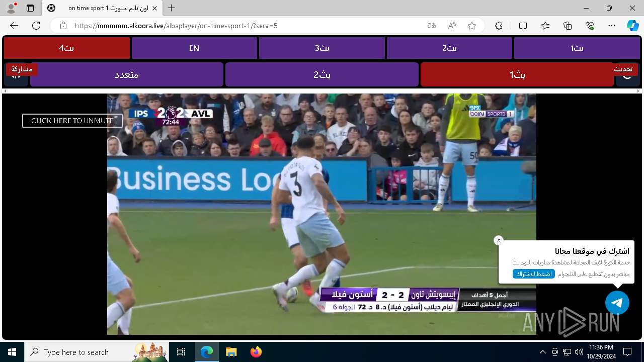Click left arrow of horizontal scrollbar
This screenshot has height=362, width=644.
pos(5,91)
